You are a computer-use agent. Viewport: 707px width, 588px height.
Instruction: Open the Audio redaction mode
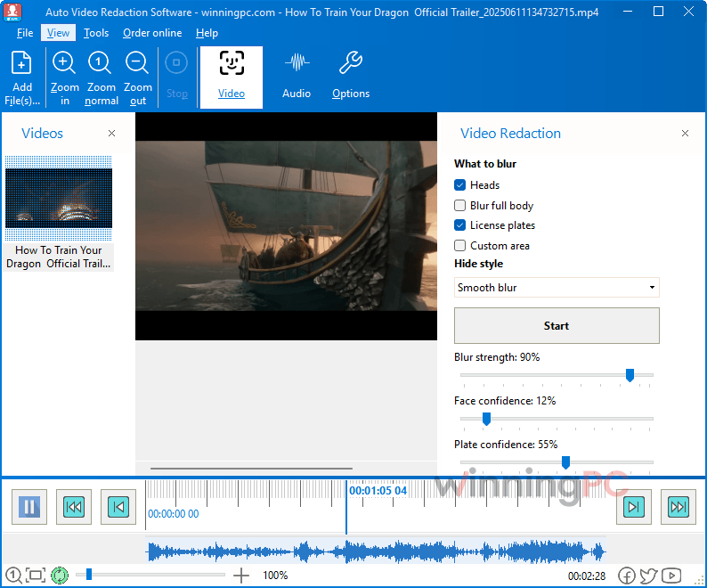click(297, 77)
